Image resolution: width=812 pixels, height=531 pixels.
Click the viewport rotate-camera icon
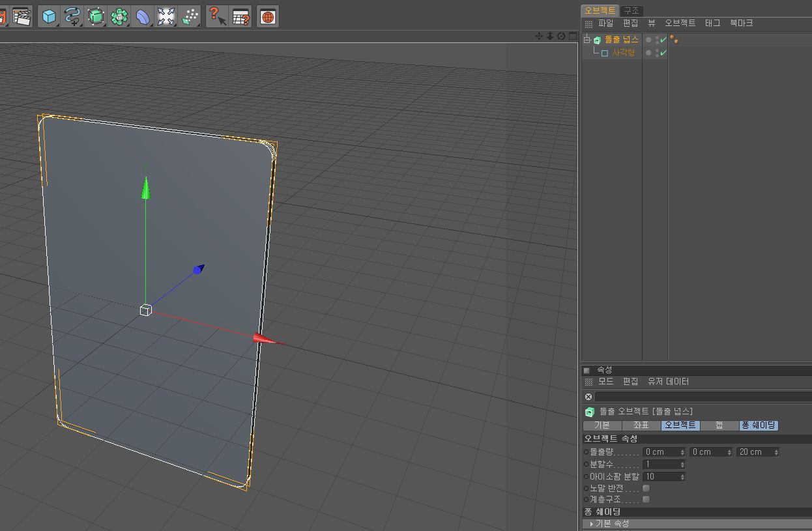point(561,36)
